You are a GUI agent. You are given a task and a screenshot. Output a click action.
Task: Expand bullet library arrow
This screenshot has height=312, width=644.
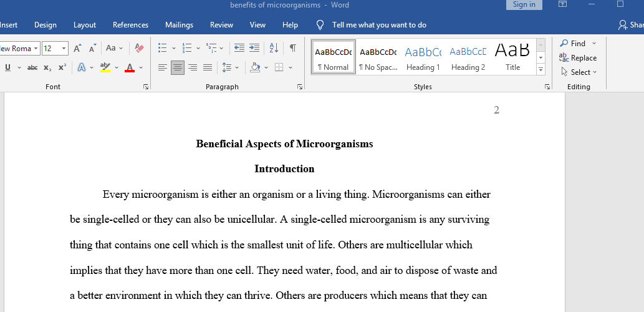(x=173, y=48)
